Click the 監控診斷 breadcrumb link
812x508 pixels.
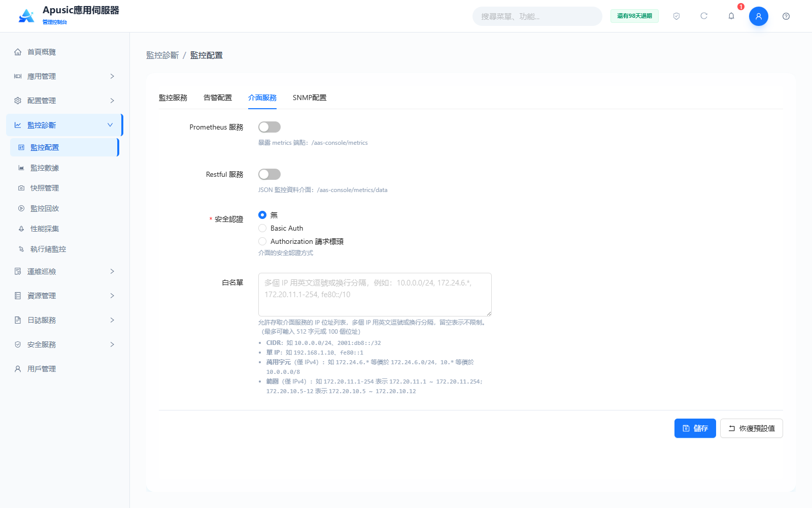pyautogui.click(x=162, y=55)
